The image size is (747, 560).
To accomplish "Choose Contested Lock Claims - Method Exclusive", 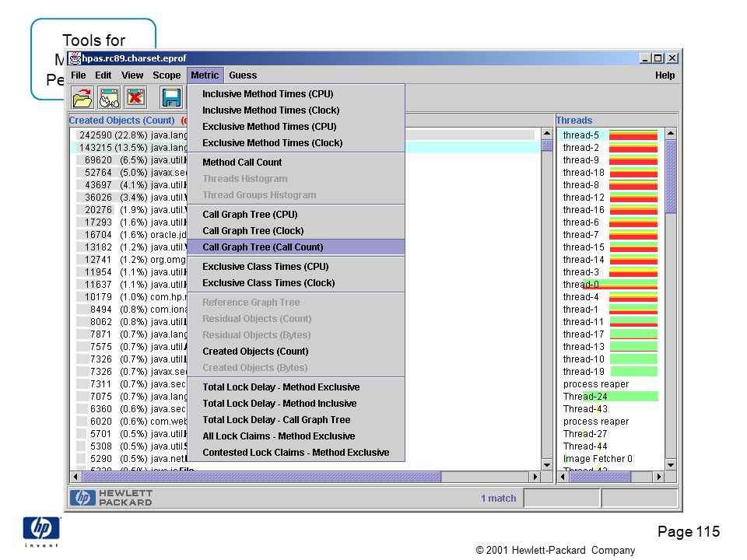I will click(x=296, y=453).
